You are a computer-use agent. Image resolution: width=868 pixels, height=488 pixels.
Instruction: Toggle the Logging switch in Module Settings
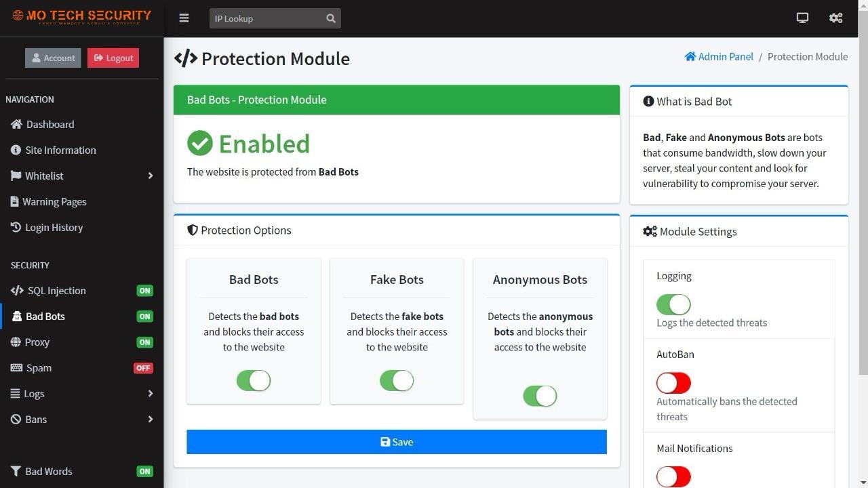673,304
